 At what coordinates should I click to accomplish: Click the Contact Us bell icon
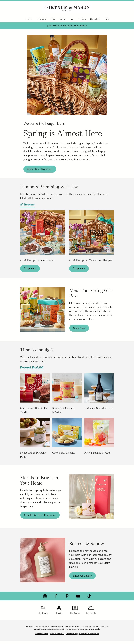(91, 607)
